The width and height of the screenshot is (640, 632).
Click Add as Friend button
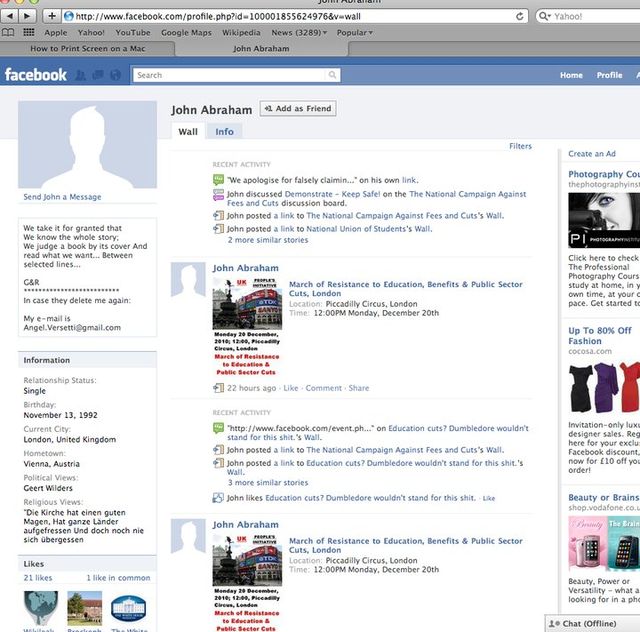point(298,108)
